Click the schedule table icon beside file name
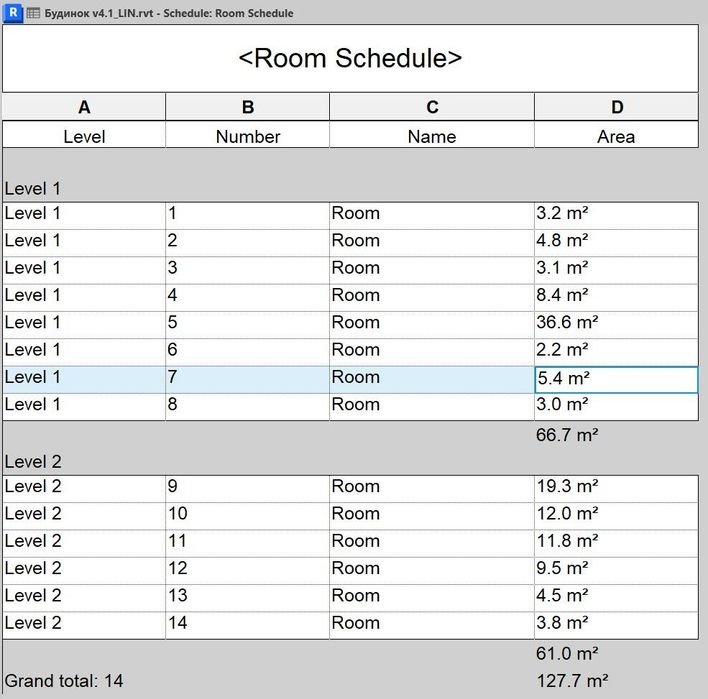 (x=33, y=13)
